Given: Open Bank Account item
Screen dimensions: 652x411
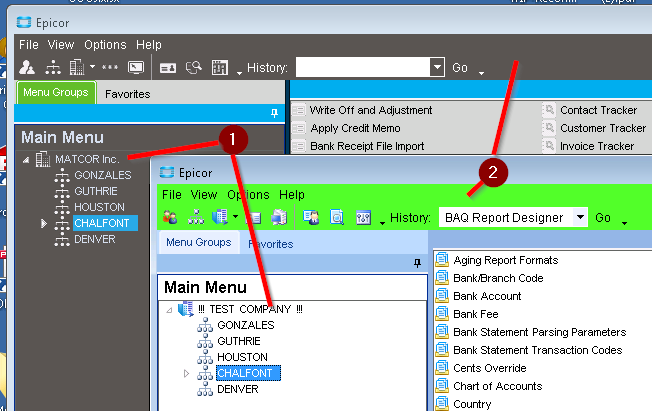Looking at the screenshot, I should [x=487, y=296].
